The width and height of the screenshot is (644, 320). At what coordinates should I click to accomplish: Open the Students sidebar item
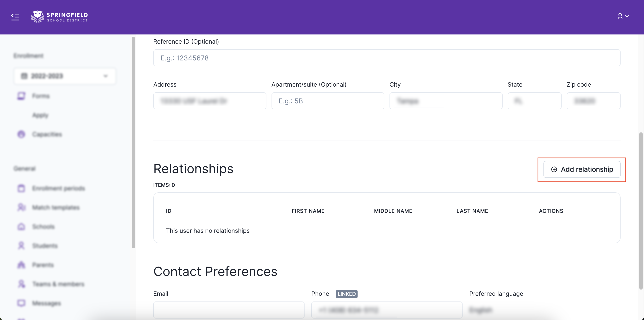point(45,246)
